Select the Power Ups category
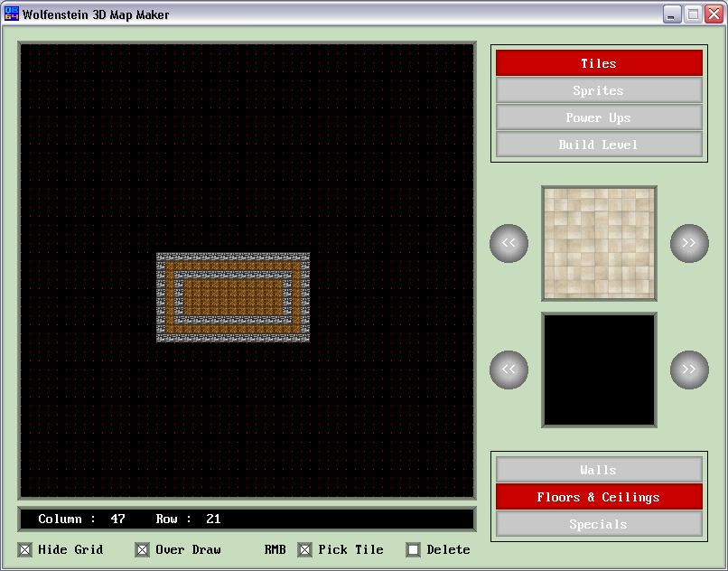 click(599, 117)
